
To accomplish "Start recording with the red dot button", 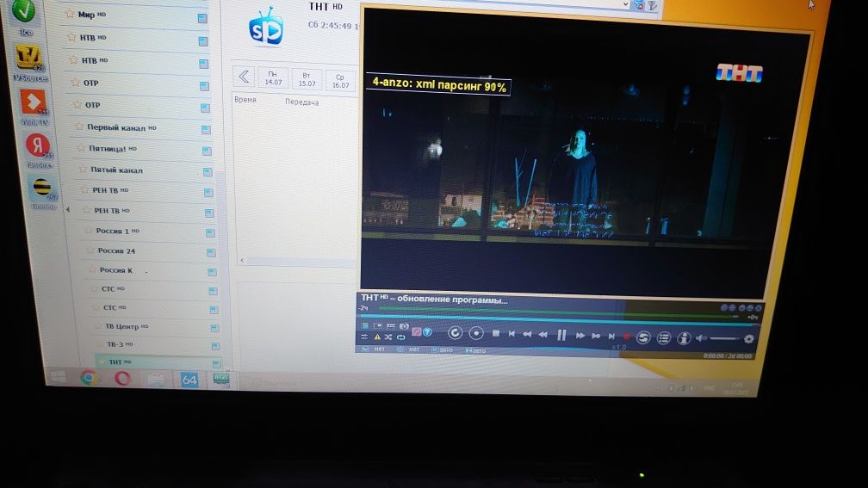I will (x=627, y=337).
